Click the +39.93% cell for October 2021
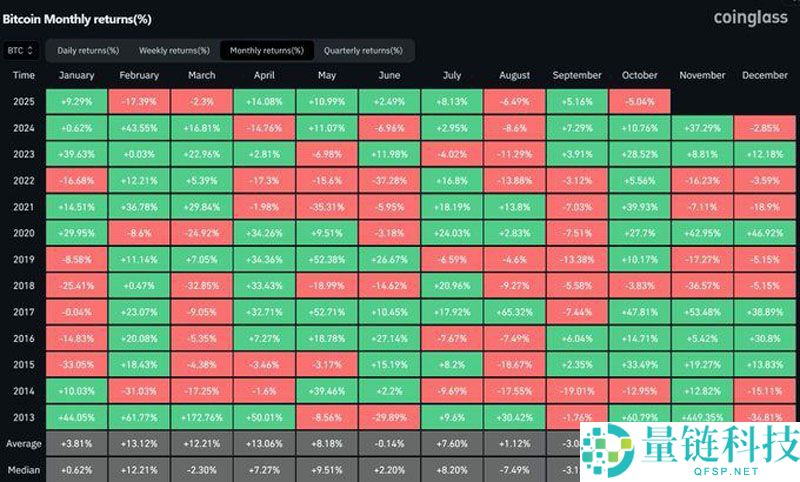 tap(639, 207)
